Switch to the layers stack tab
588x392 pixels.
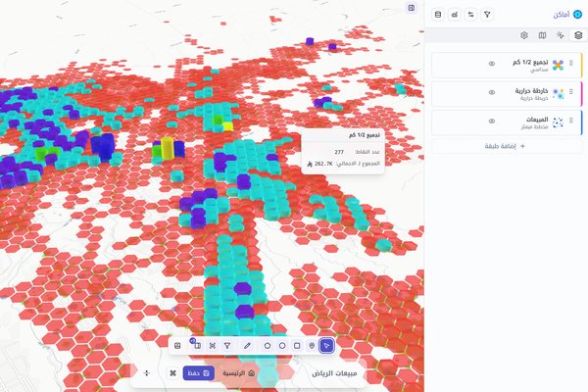pos(578,35)
